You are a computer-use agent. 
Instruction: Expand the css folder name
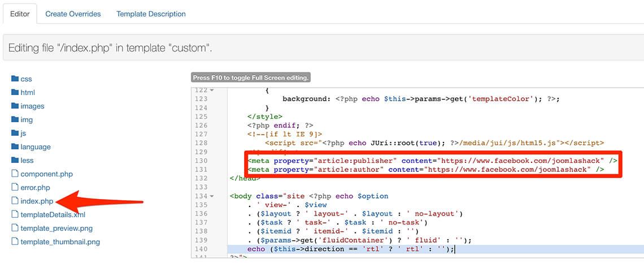(26, 79)
